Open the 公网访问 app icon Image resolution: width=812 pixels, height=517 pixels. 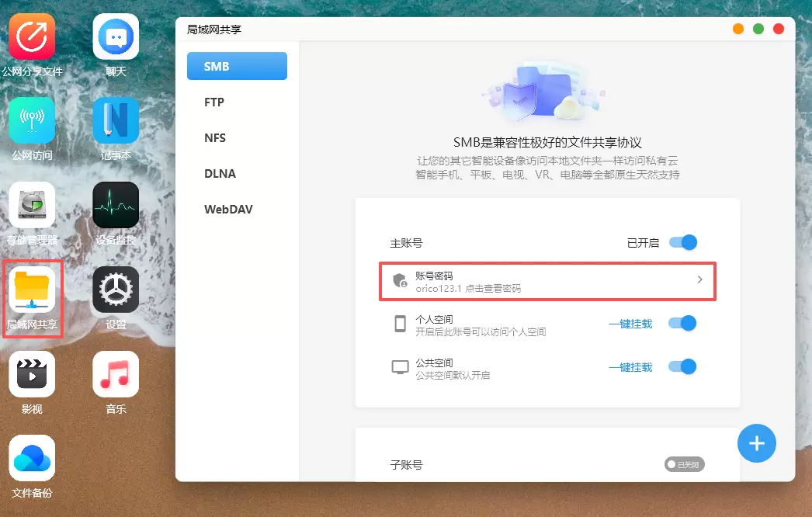32,120
